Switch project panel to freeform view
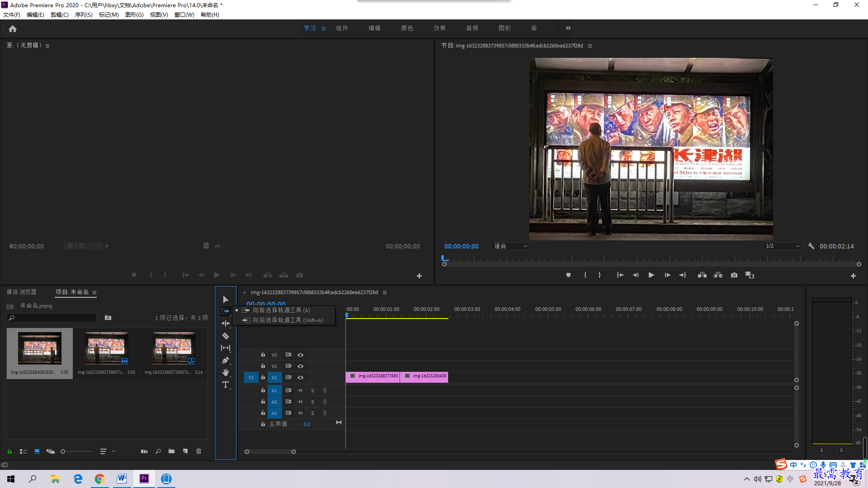 [51, 451]
